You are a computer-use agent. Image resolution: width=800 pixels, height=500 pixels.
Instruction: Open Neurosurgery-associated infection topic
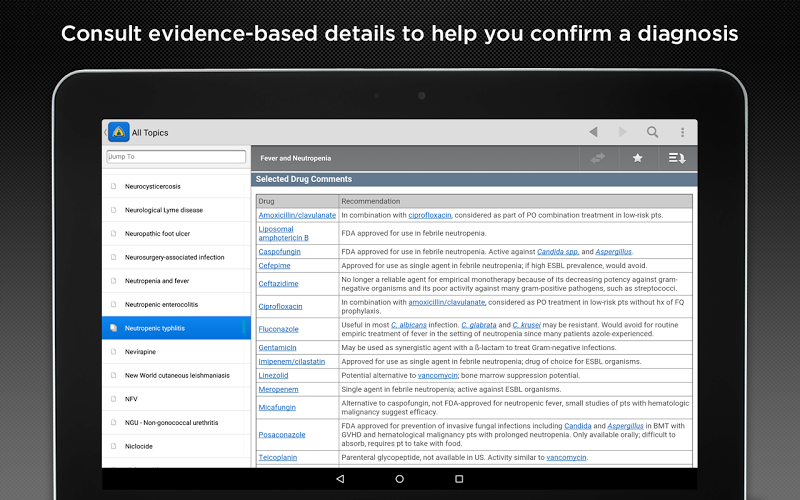click(x=177, y=257)
